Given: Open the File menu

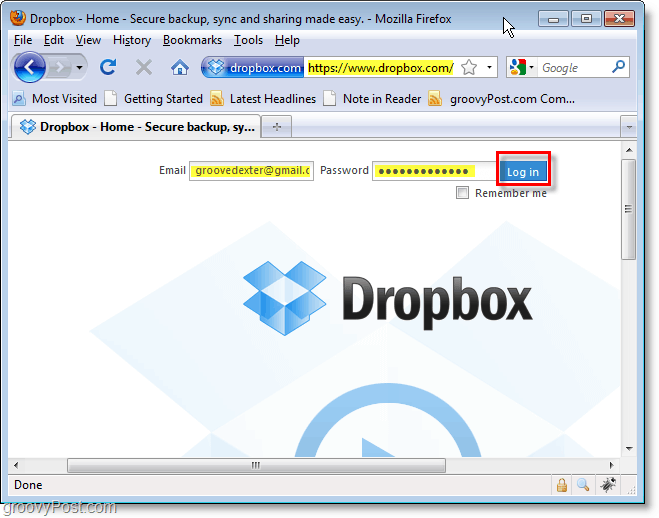Looking at the screenshot, I should (23, 40).
